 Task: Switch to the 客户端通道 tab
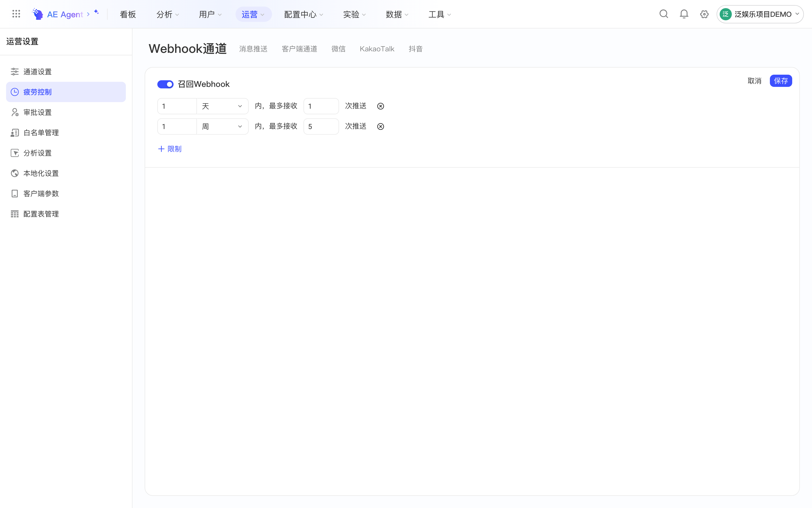click(299, 49)
